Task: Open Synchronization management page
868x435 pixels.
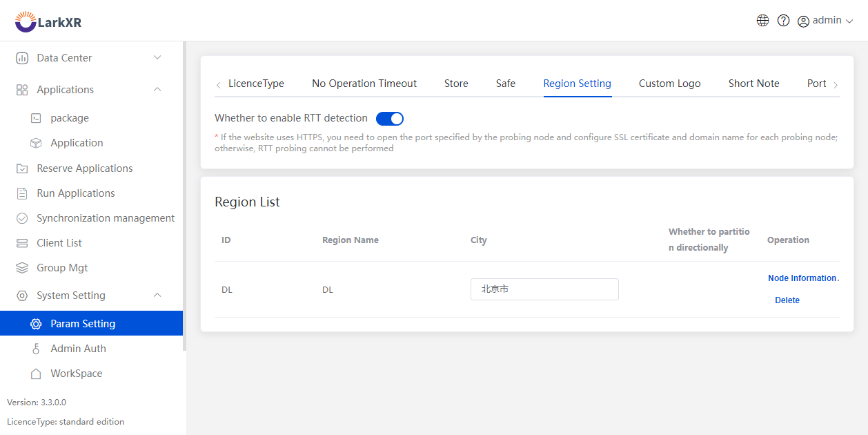Action: point(106,218)
